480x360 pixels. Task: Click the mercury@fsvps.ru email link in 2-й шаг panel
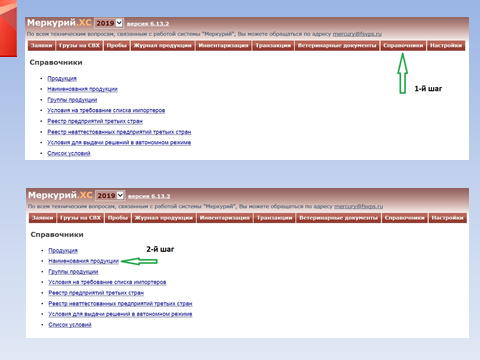pyautogui.click(x=359, y=206)
